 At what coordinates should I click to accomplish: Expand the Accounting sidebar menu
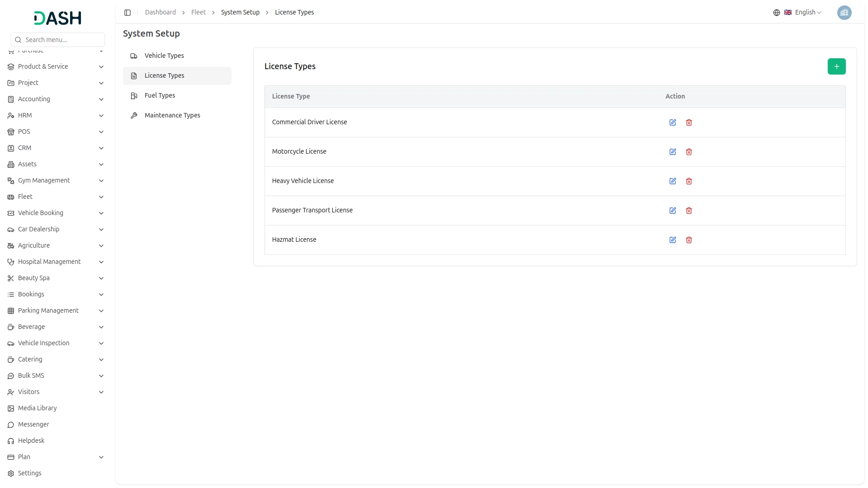pyautogui.click(x=56, y=99)
